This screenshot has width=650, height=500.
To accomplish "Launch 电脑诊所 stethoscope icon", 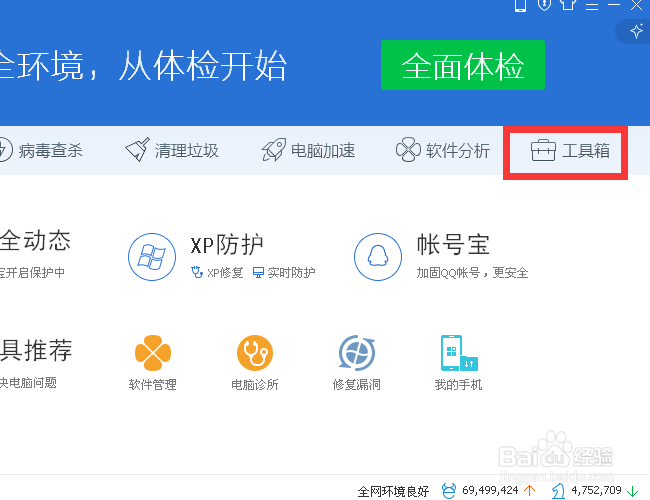I will [x=255, y=353].
